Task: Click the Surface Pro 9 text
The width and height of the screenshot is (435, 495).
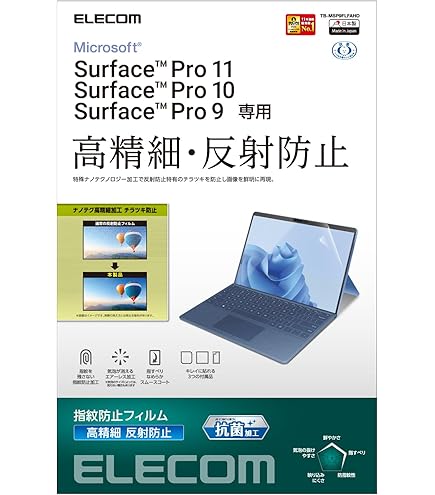Action: point(149,111)
